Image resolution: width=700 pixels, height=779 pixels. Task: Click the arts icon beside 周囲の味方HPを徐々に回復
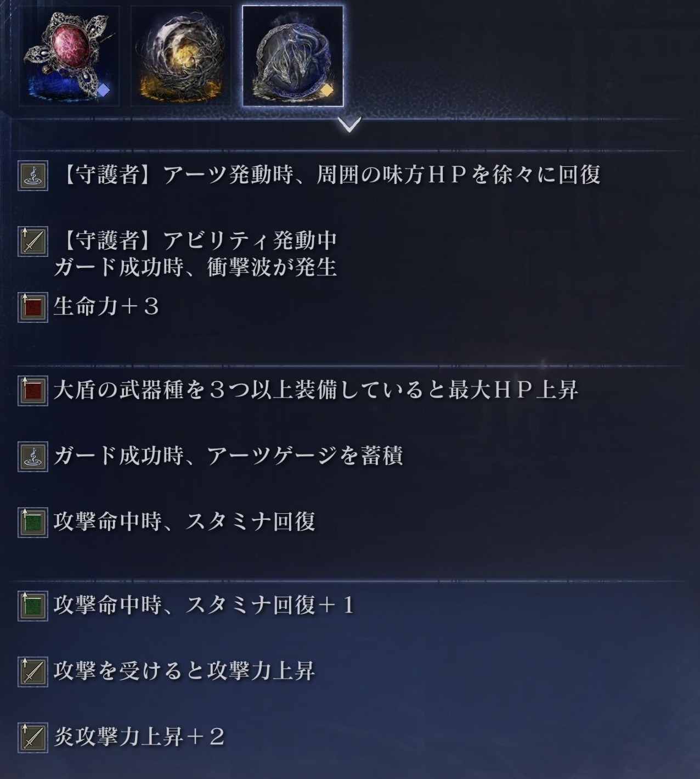tap(33, 176)
